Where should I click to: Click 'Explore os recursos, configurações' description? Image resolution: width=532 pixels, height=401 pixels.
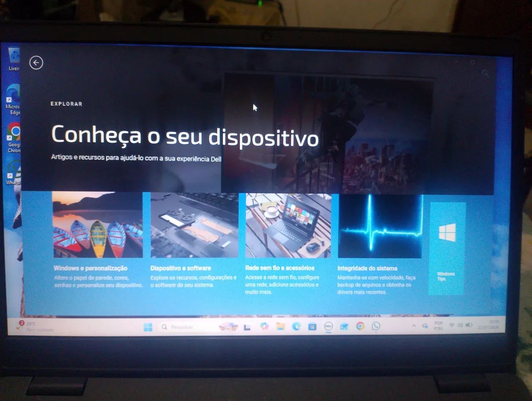194,281
